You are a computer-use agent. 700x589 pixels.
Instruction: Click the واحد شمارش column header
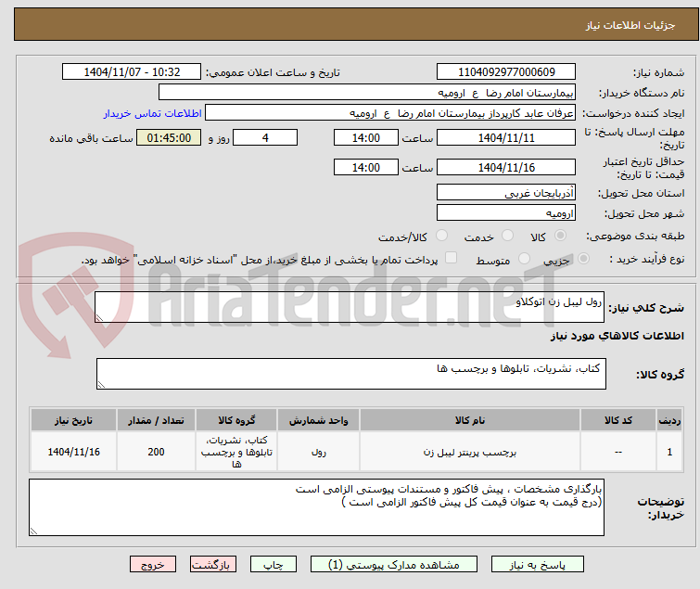tap(318, 420)
